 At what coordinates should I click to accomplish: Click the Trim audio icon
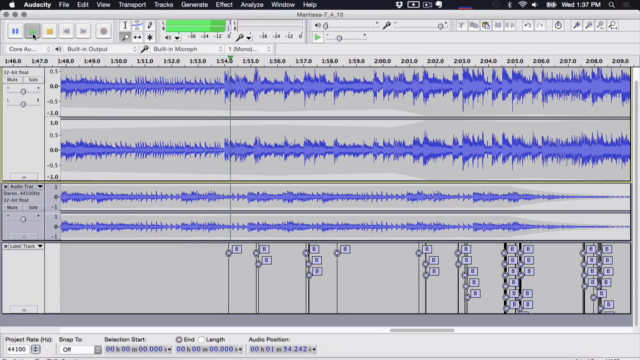pos(498,25)
